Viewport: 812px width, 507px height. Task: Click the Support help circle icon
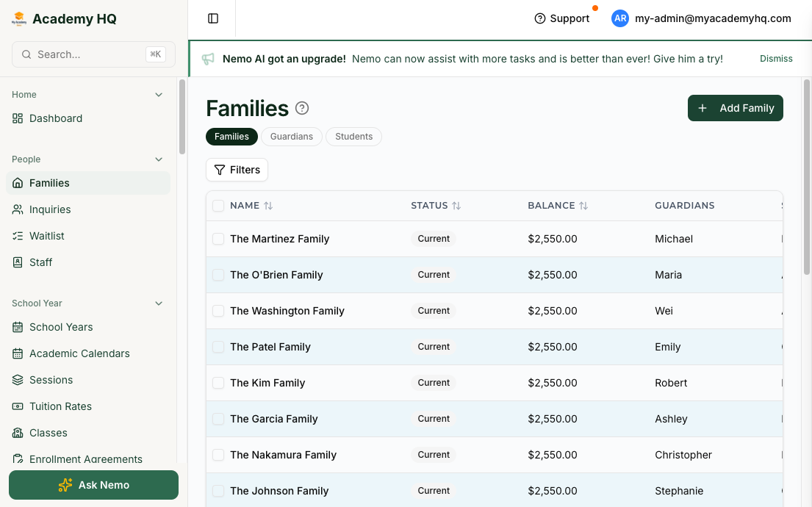pos(539,18)
